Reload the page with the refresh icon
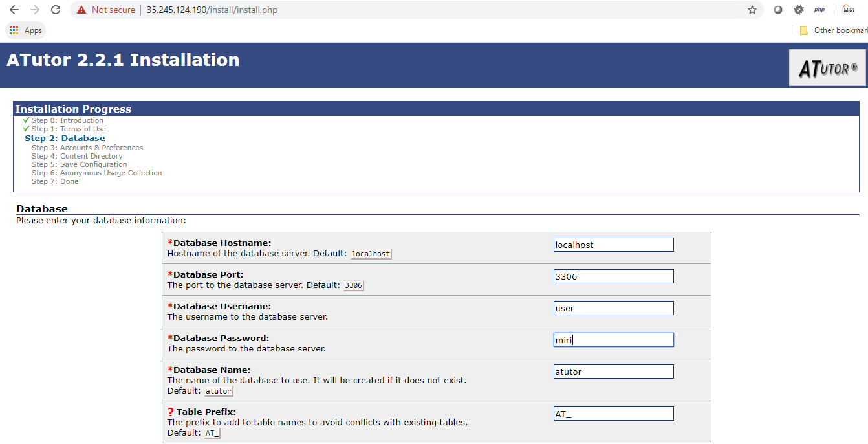Screen dimensions: 868x444 (x=56, y=10)
